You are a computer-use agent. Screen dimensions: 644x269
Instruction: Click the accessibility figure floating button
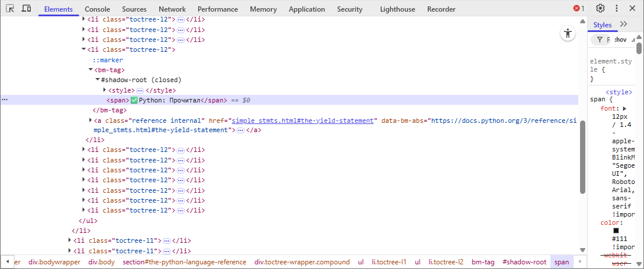point(567,34)
